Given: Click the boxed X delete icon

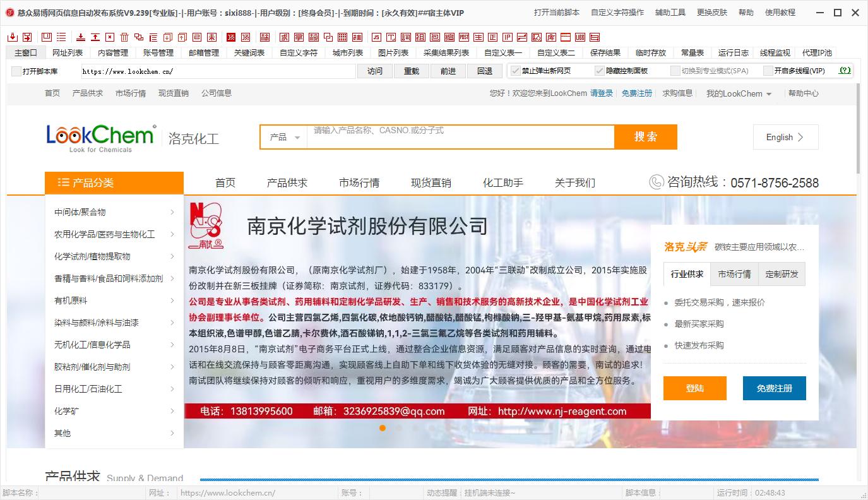Looking at the screenshot, I should (110, 37).
